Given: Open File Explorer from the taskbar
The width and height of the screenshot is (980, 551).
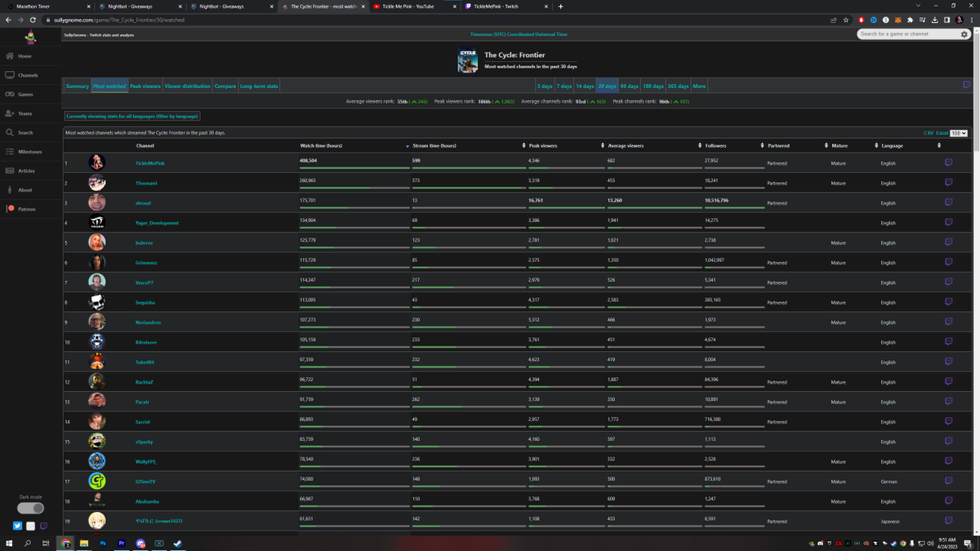Looking at the screenshot, I should pyautogui.click(x=84, y=543).
